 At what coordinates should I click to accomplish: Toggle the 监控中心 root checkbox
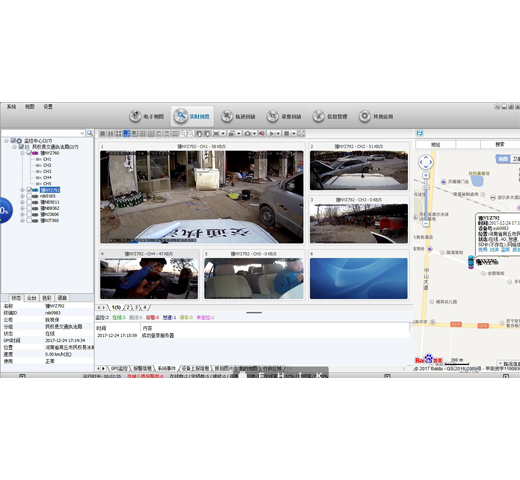pyautogui.click(x=13, y=141)
